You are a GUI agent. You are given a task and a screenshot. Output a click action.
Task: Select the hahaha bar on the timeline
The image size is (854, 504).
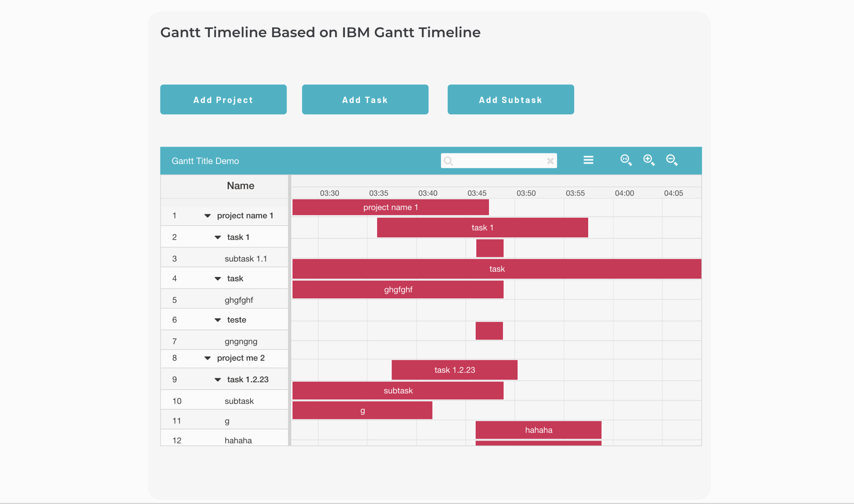538,430
